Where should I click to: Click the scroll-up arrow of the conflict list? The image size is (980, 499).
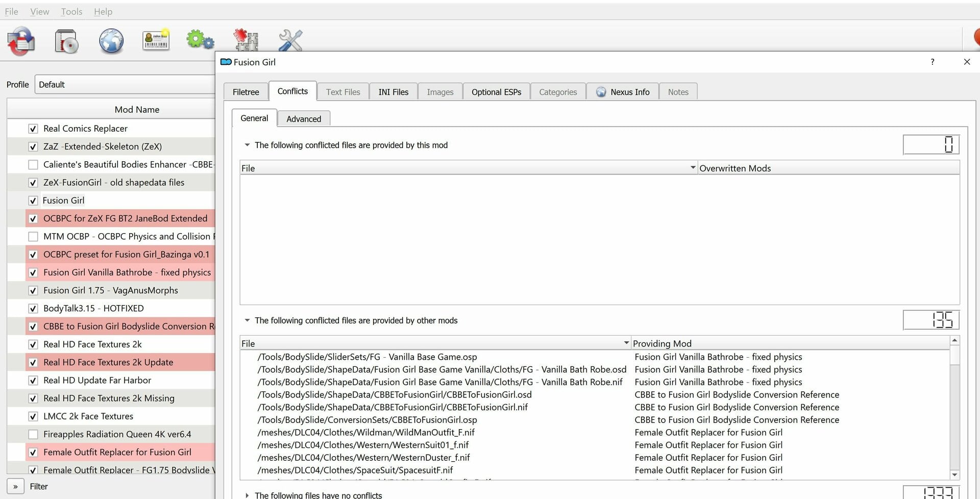954,340
